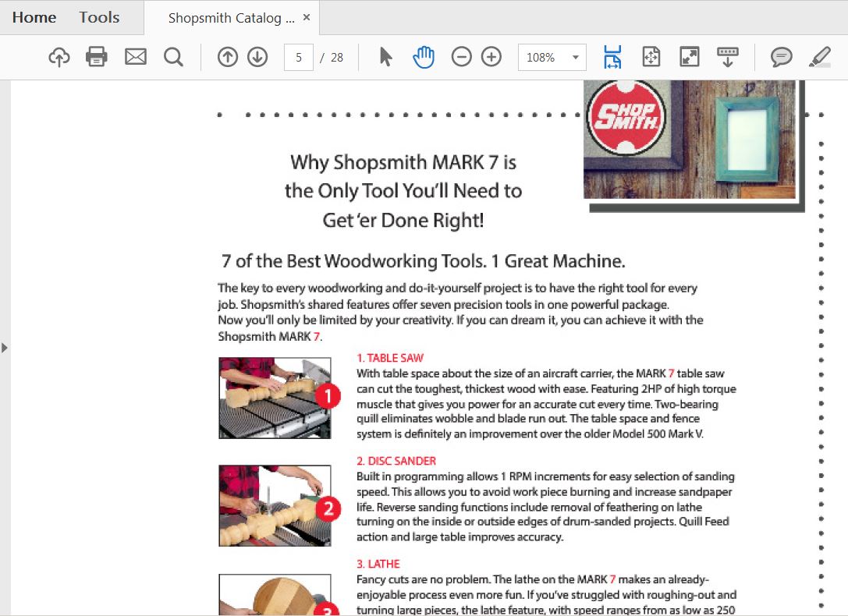The height and width of the screenshot is (616, 848).
Task: Click the '1. TABLE SAW' heading
Action: [x=390, y=358]
